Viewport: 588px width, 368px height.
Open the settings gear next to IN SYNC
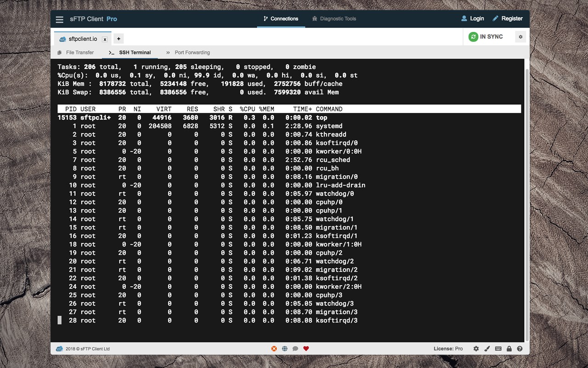520,36
